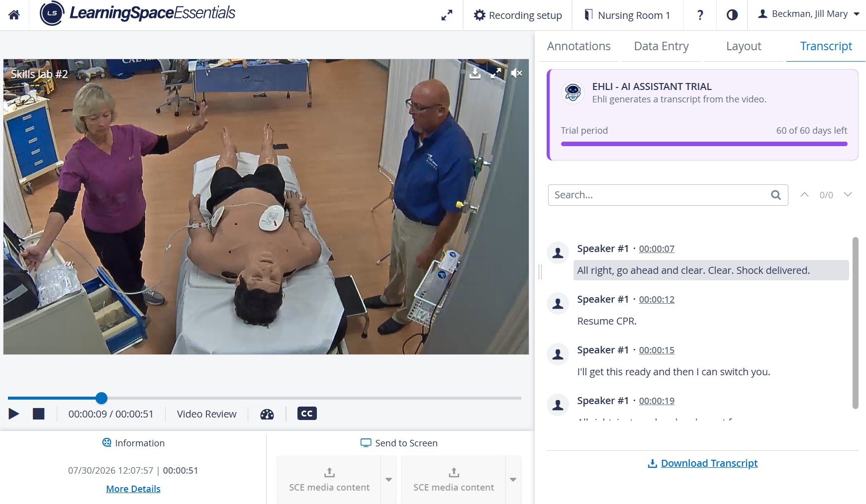Jump to transcript timestamp 00:00:12
Viewport: 866px width, 504px height.
657,299
